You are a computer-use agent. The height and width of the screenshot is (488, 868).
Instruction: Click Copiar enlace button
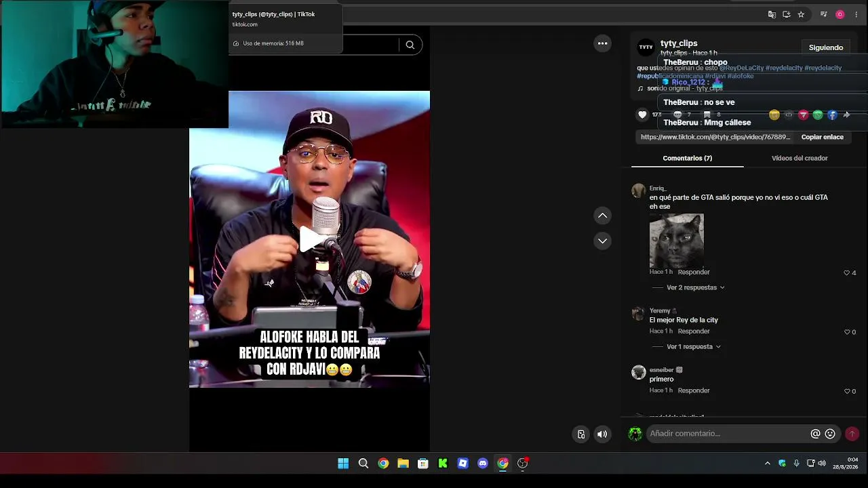(x=823, y=137)
